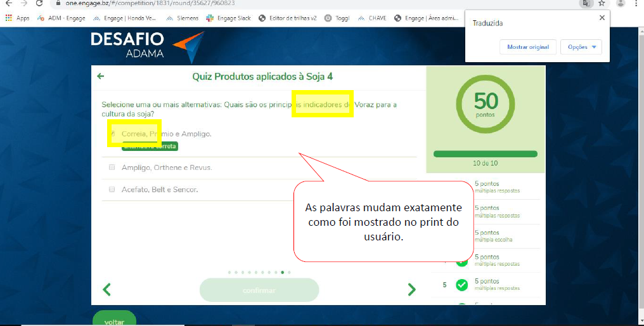Go to previous question with left chevron
Image resolution: width=644 pixels, height=326 pixels.
[106, 289]
